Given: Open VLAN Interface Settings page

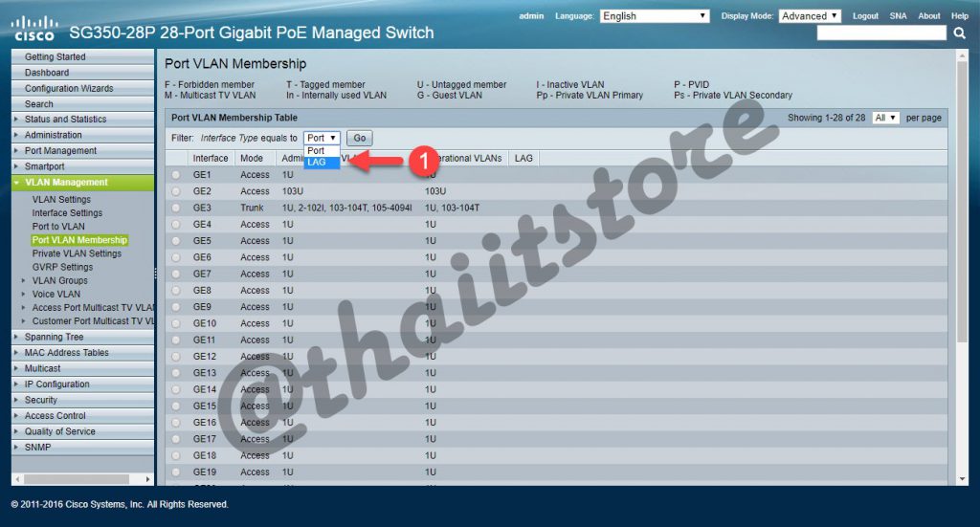Looking at the screenshot, I should pyautogui.click(x=67, y=213).
